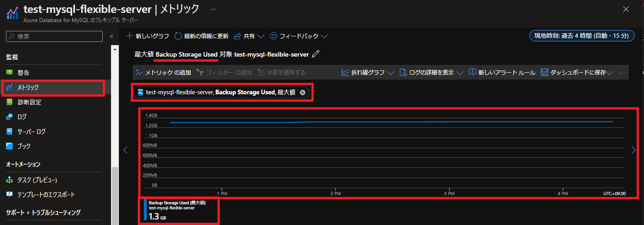
Task: Open the フィードバック dropdown
Action: tap(299, 36)
